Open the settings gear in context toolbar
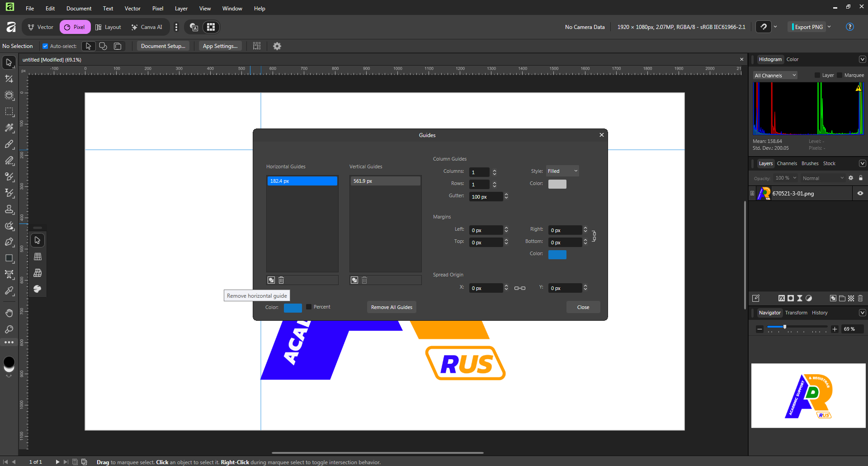Screen dimensions: 868x466 point(277,46)
